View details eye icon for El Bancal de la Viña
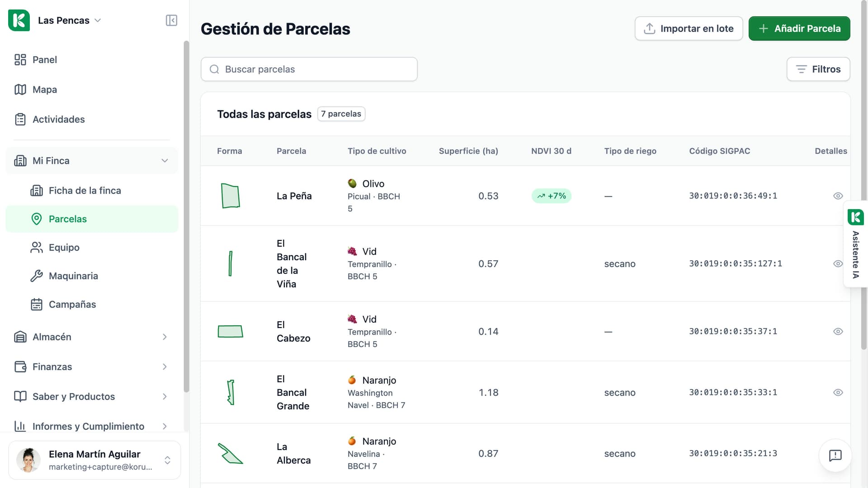 [838, 263]
